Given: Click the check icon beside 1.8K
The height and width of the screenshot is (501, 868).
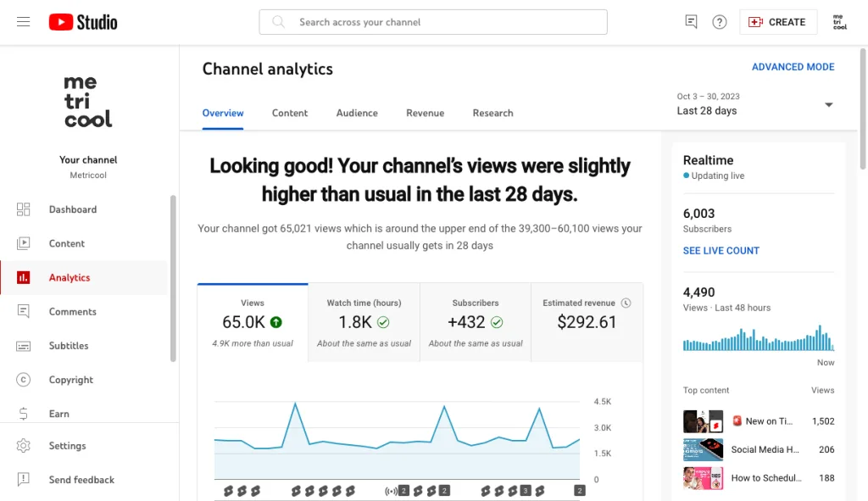Looking at the screenshot, I should 383,322.
